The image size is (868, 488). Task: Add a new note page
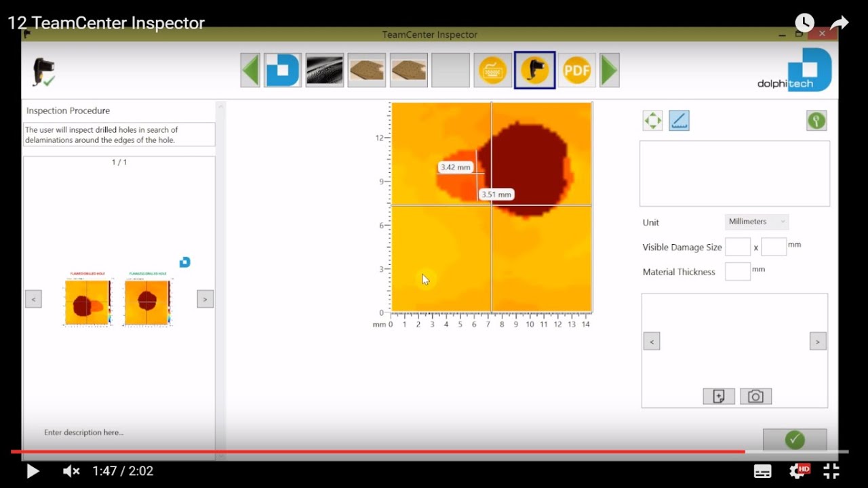coord(719,396)
